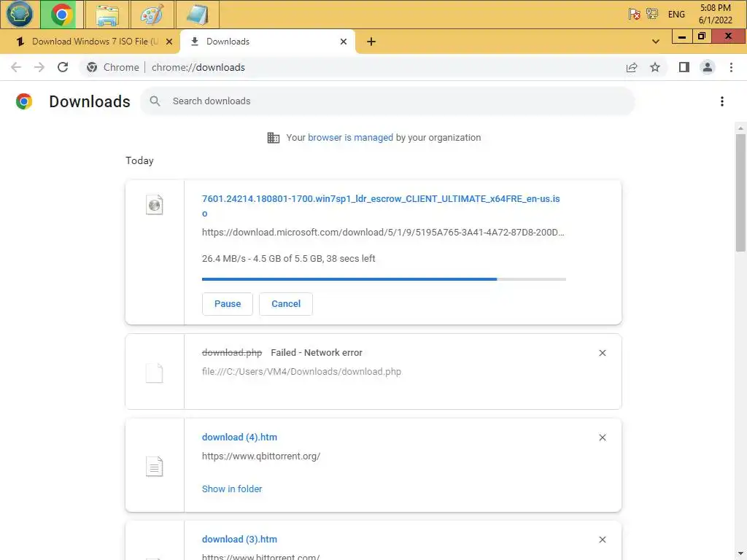Share this page via the share icon
This screenshot has width=747, height=560.
pyautogui.click(x=632, y=67)
